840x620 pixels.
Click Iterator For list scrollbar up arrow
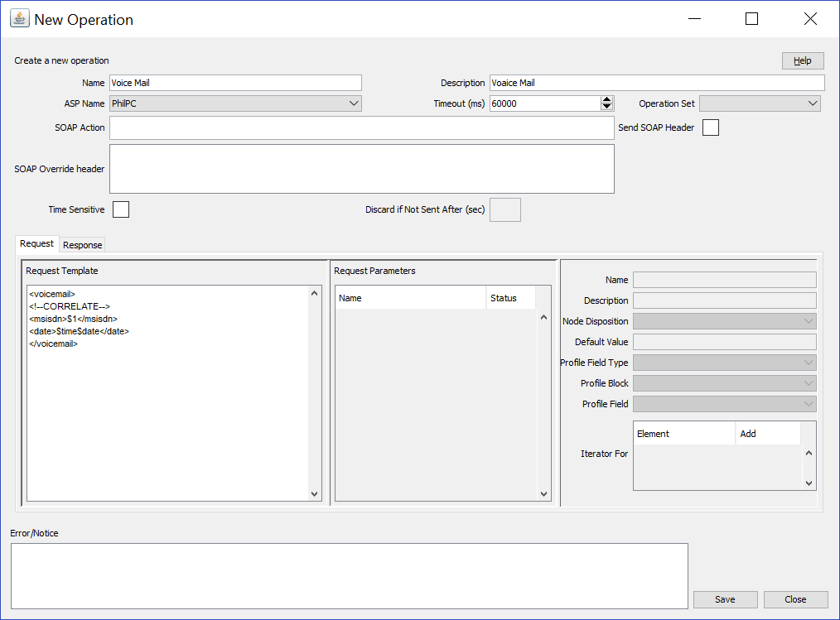click(809, 454)
